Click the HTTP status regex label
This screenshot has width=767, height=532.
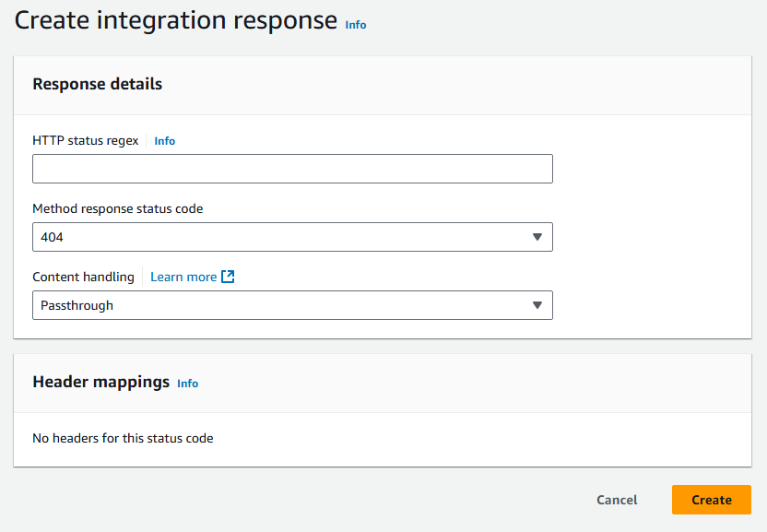click(x=85, y=141)
